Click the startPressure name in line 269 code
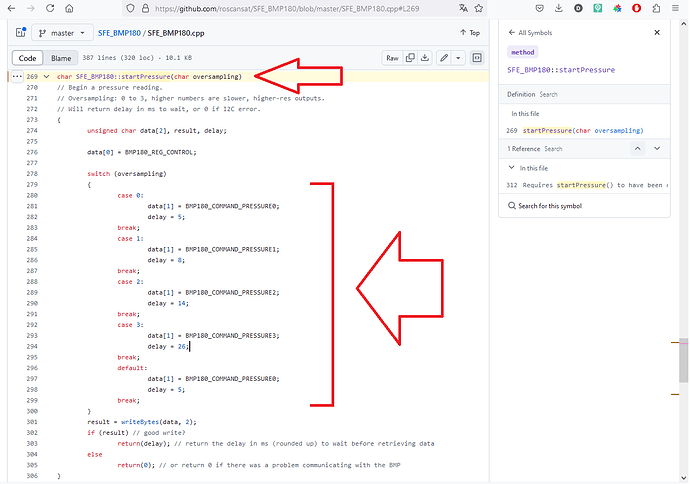The height and width of the screenshot is (484, 690). point(146,77)
